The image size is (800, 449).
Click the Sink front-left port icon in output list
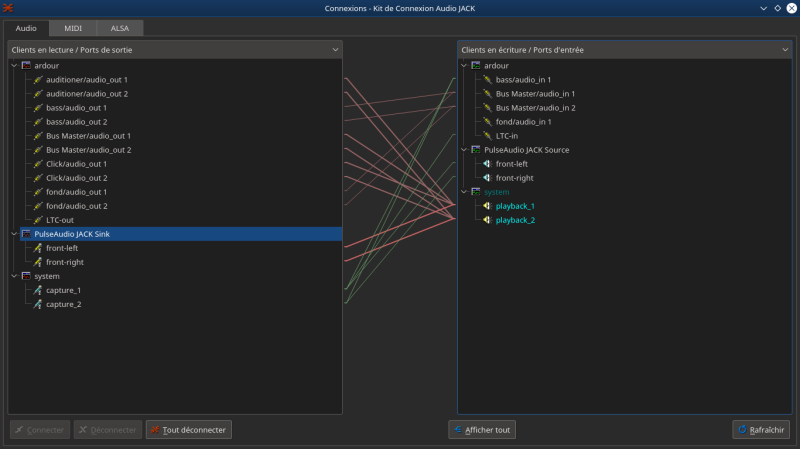coord(38,248)
